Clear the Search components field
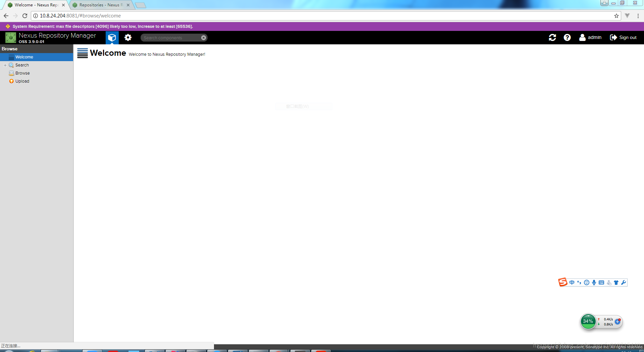The height and width of the screenshot is (352, 644). 204,38
